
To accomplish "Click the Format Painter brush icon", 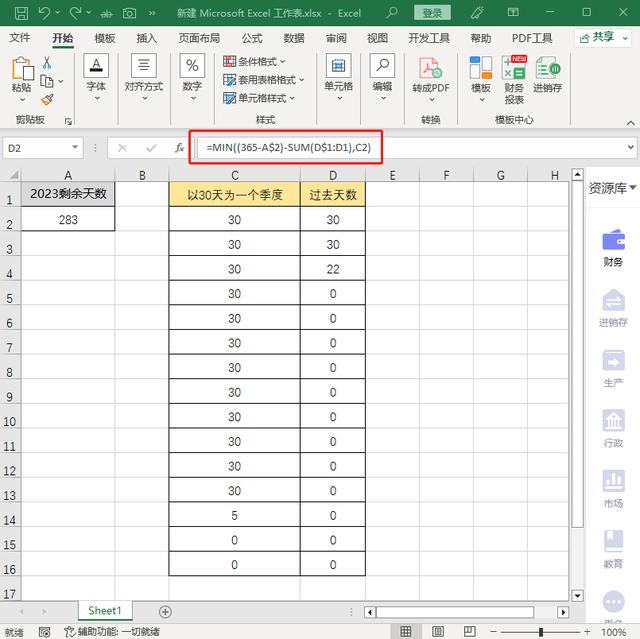I will (47, 99).
